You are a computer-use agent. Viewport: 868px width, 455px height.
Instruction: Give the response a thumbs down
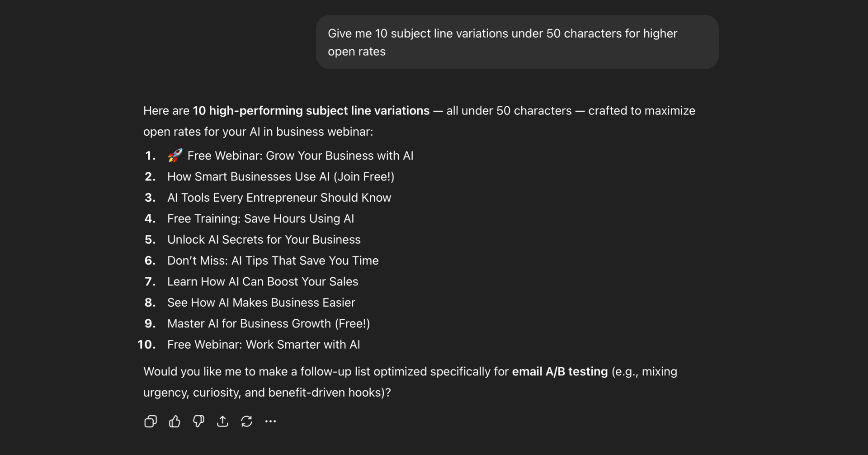pyautogui.click(x=198, y=421)
